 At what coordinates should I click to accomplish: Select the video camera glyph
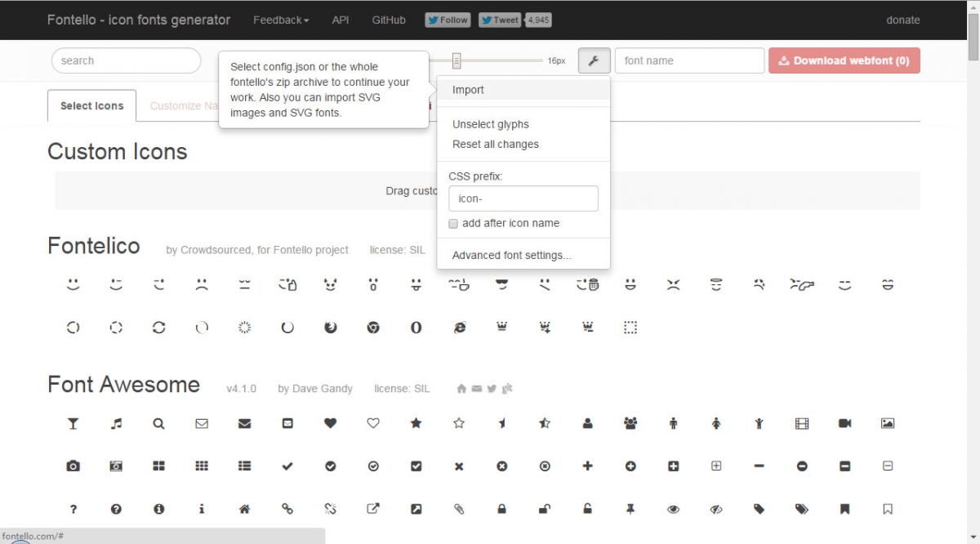(x=845, y=423)
